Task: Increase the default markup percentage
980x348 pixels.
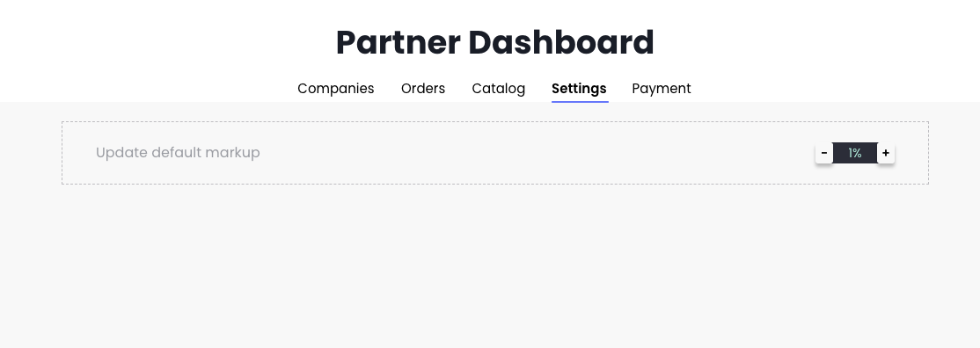Action: click(x=886, y=152)
